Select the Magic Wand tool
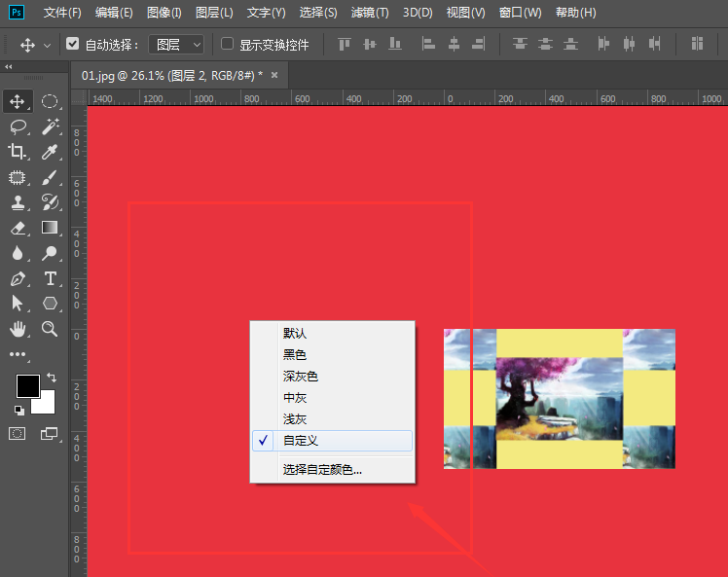The image size is (728, 577). click(x=51, y=126)
